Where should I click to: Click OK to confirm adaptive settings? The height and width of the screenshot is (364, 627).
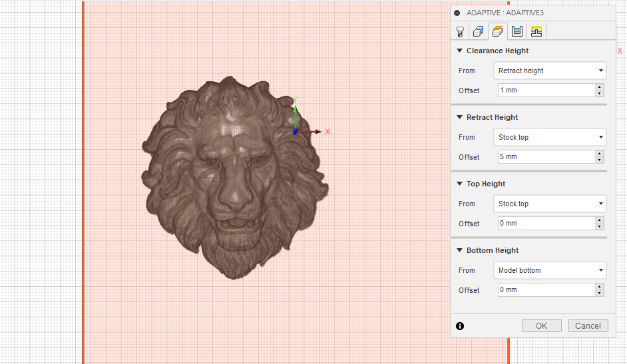[541, 326]
